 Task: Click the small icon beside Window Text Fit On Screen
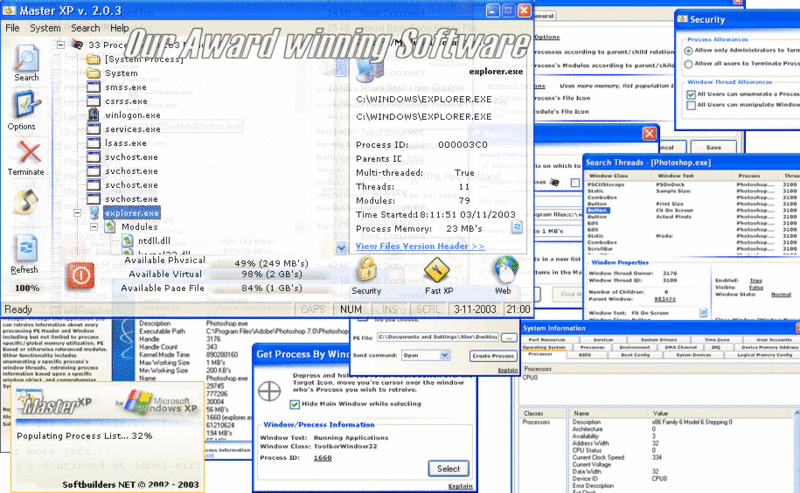[x=703, y=313]
